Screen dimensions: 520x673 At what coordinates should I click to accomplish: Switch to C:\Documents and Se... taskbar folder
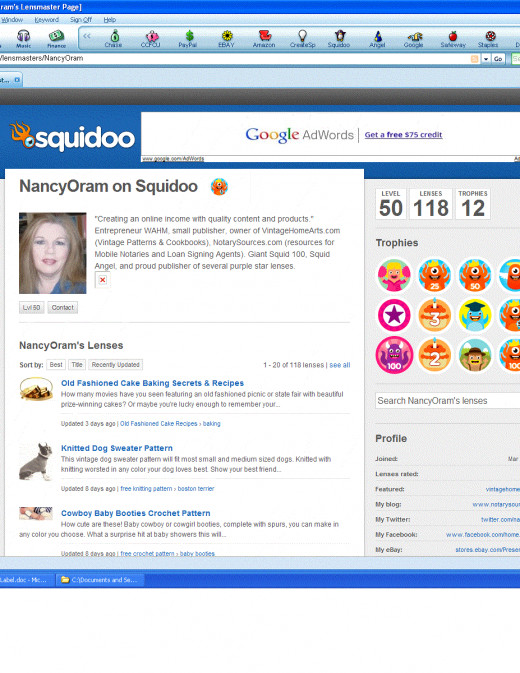click(x=100, y=580)
